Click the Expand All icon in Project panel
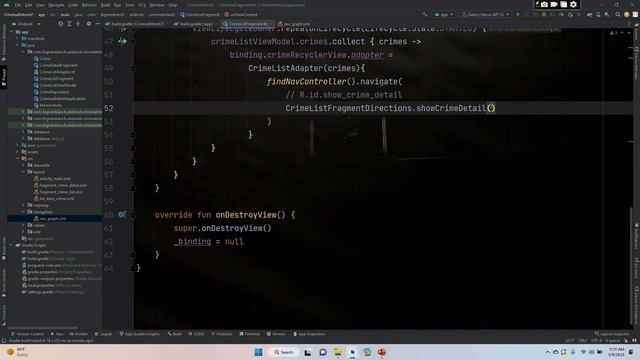This screenshot has width=640, height=360. pyautogui.click(x=69, y=24)
